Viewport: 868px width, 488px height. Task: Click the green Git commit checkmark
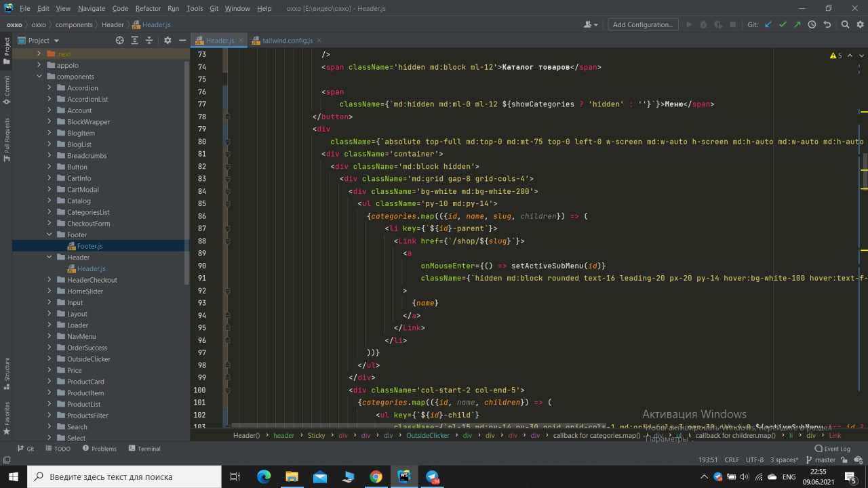[783, 24]
